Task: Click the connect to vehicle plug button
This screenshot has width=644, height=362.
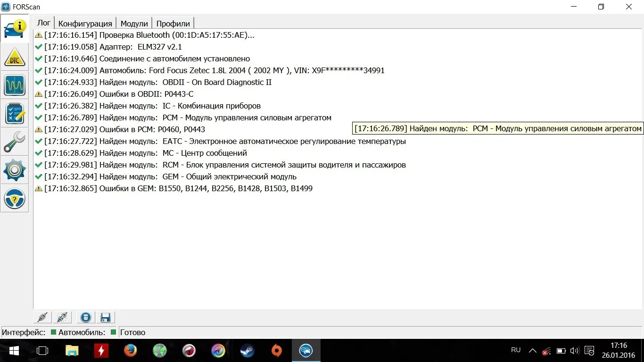Action: (x=43, y=317)
